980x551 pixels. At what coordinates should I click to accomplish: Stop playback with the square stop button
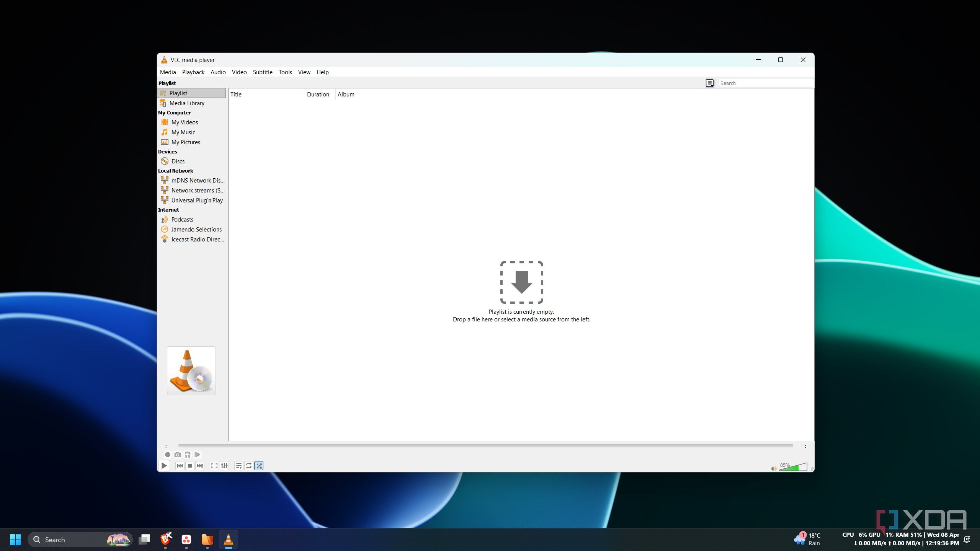190,466
